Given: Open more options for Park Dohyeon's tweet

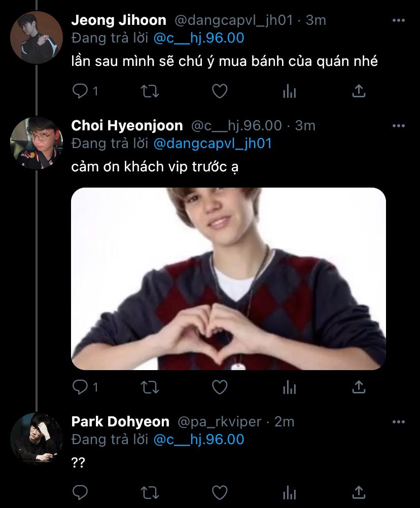Looking at the screenshot, I should click(x=399, y=422).
